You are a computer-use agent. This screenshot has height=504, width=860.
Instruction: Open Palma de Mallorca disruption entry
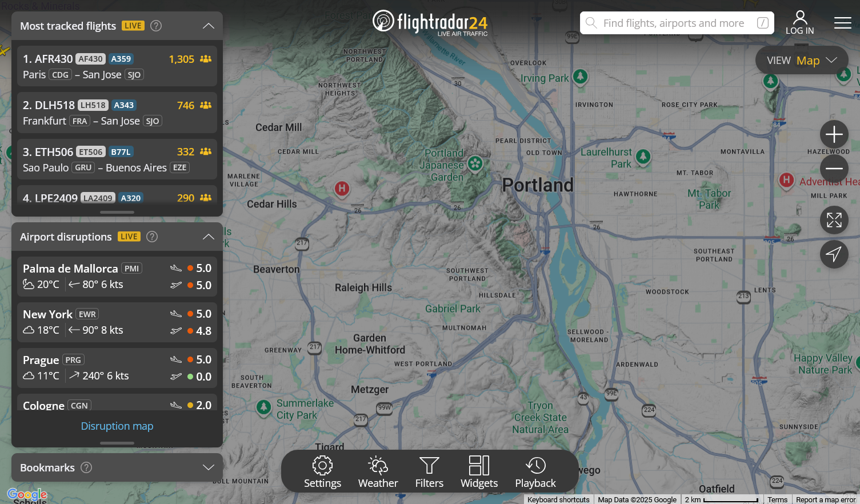pos(117,277)
